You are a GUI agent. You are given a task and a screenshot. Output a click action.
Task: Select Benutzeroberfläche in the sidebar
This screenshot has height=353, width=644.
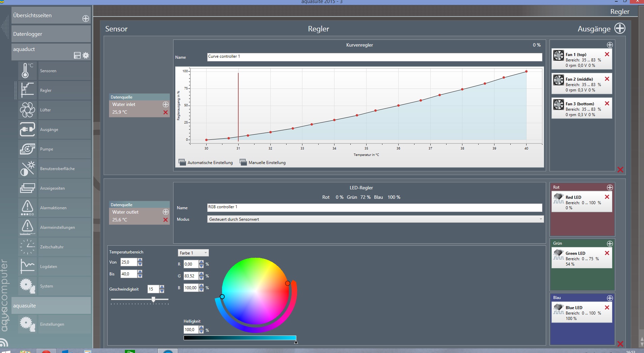point(57,169)
